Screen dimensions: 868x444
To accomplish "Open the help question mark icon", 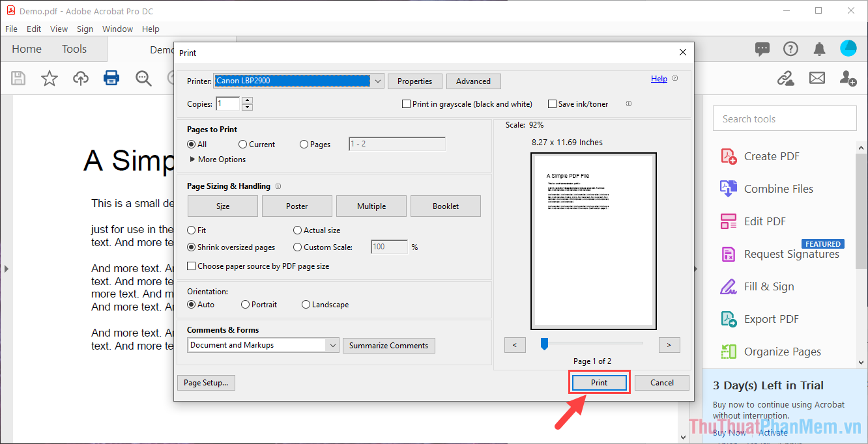I will [x=790, y=49].
